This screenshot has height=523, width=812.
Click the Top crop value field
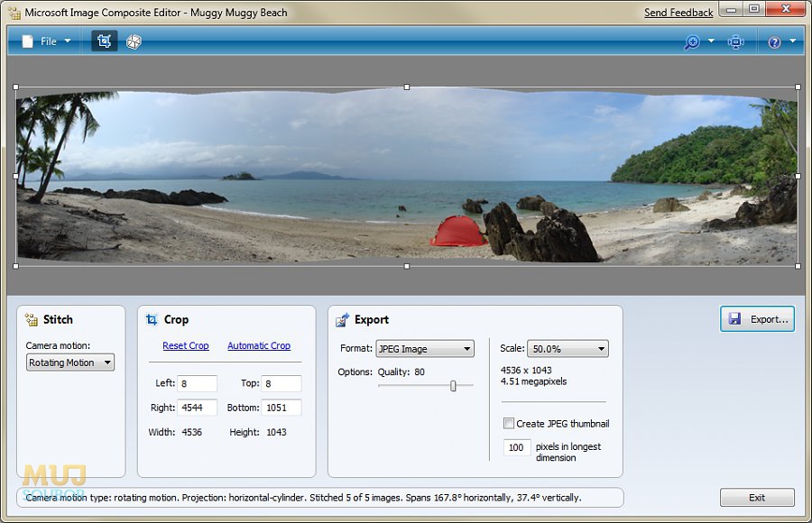281,384
